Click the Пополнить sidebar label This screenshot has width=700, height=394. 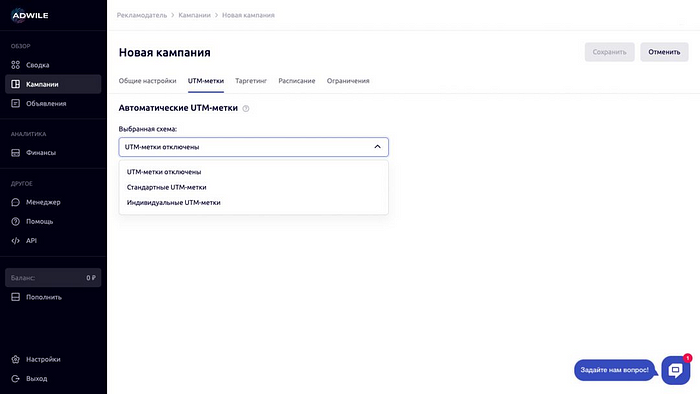[44, 297]
